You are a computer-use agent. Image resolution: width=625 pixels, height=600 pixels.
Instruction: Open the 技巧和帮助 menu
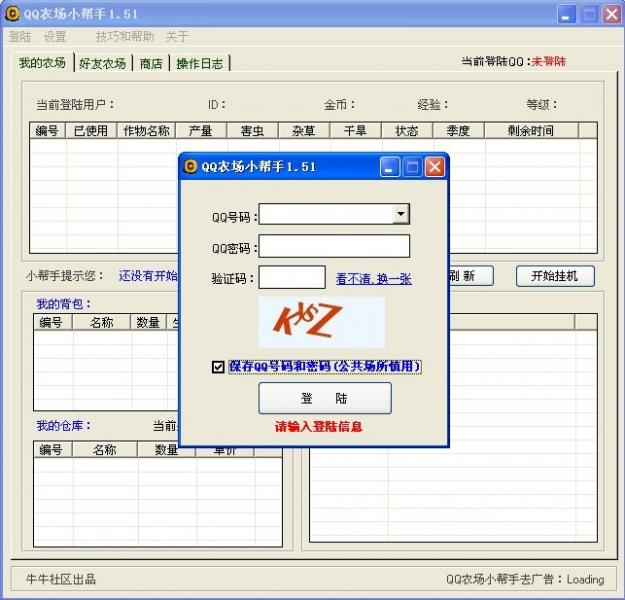[x=125, y=37]
